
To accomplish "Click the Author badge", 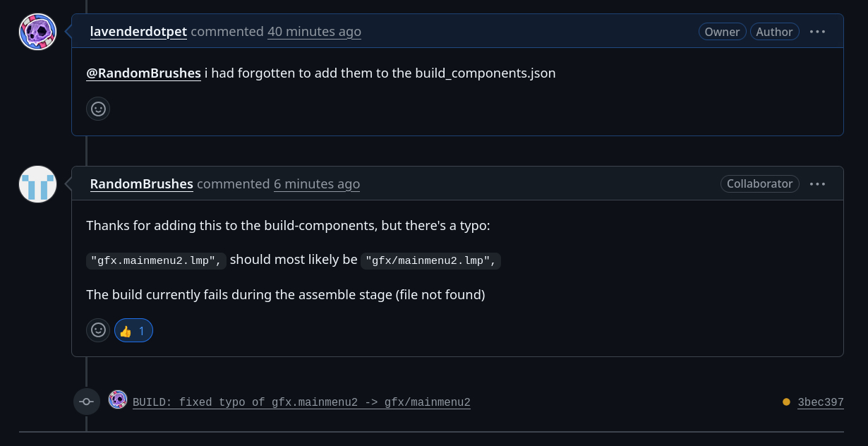I will [774, 32].
